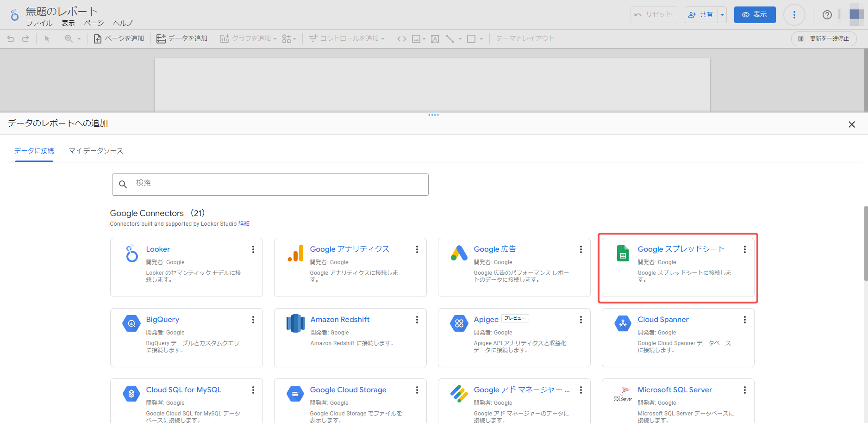
Task: Click the insert image icon
Action: pyautogui.click(x=416, y=39)
